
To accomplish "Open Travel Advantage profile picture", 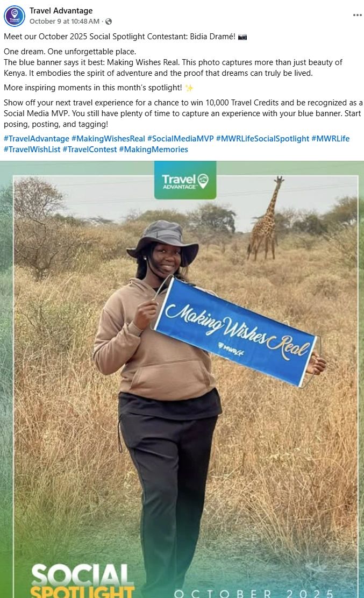I will pos(15,16).
